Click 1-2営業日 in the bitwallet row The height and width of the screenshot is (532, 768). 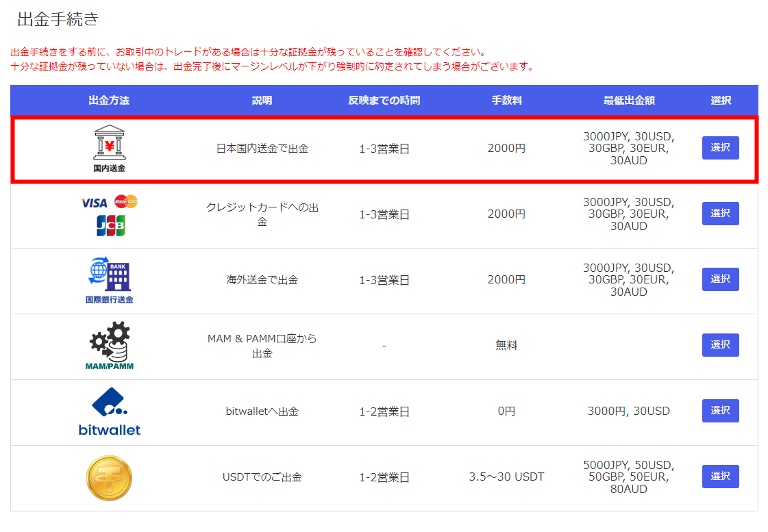(384, 411)
